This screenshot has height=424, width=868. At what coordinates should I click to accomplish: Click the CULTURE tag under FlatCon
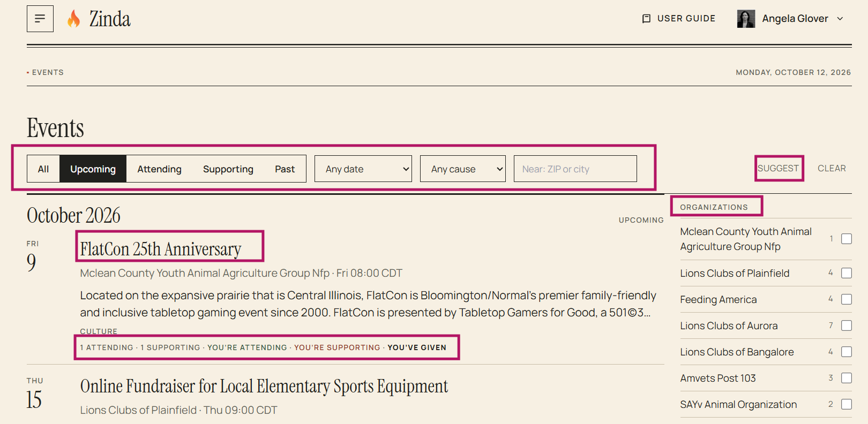point(99,331)
